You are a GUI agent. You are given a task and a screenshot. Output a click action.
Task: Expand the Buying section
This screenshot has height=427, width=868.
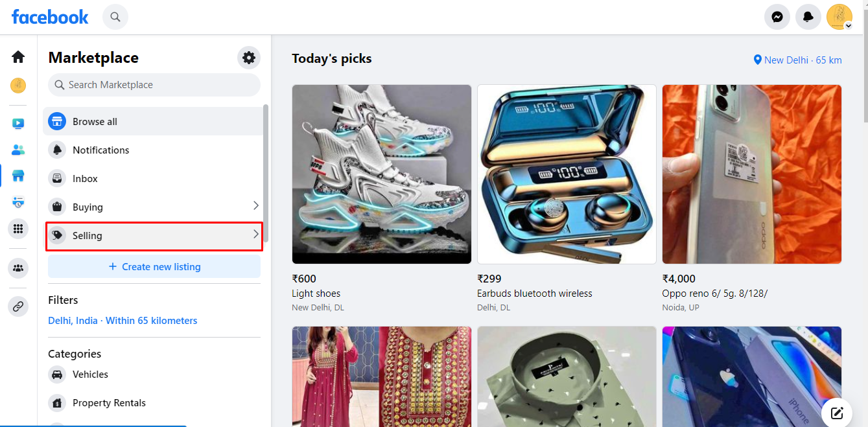(x=154, y=206)
